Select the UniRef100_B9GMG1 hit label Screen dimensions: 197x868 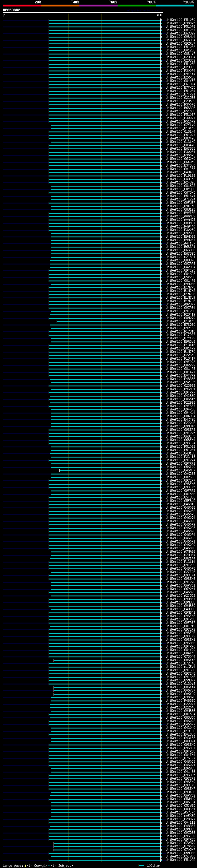click(180, 389)
